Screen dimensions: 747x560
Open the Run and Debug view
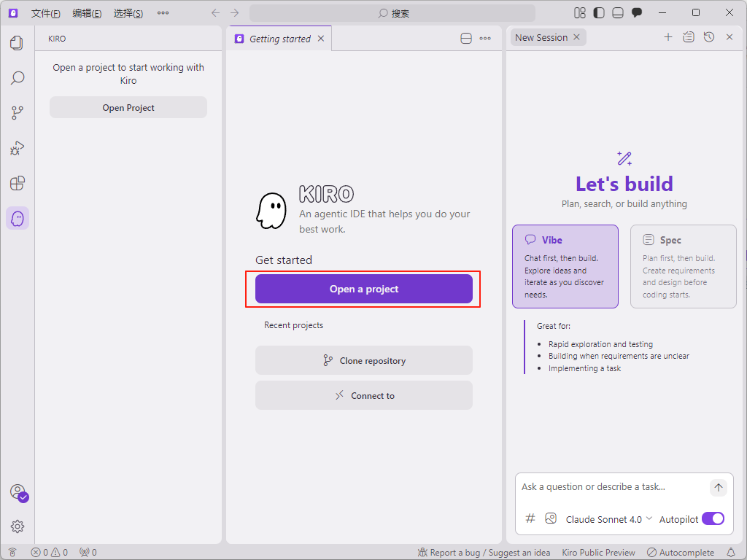[18, 148]
